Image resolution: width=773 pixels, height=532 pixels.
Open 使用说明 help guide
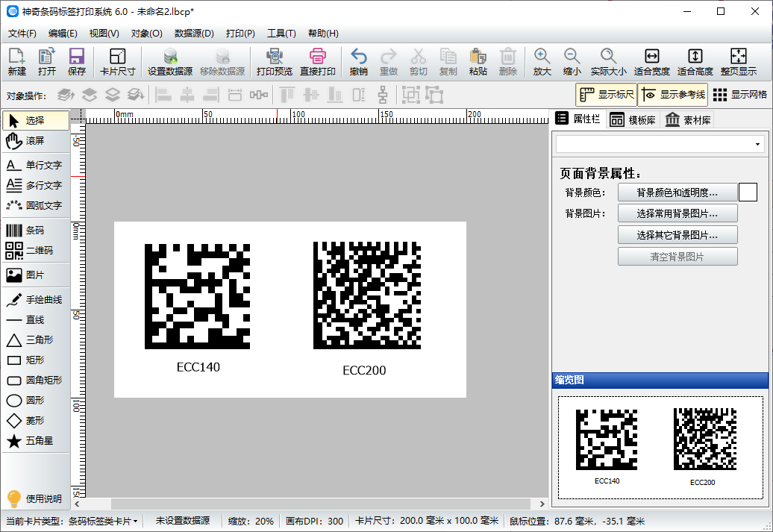34,499
